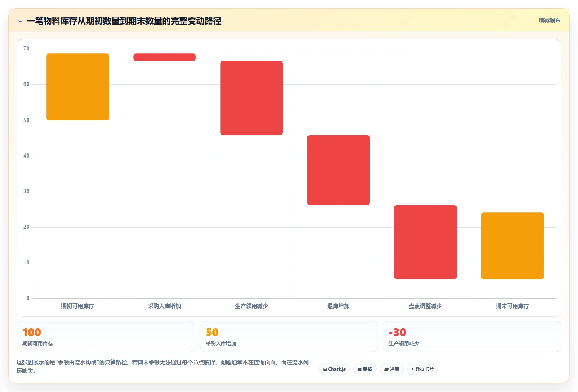Click the orange 期末可用库存 bar
Screen dimensions: 578x392
tap(512, 246)
